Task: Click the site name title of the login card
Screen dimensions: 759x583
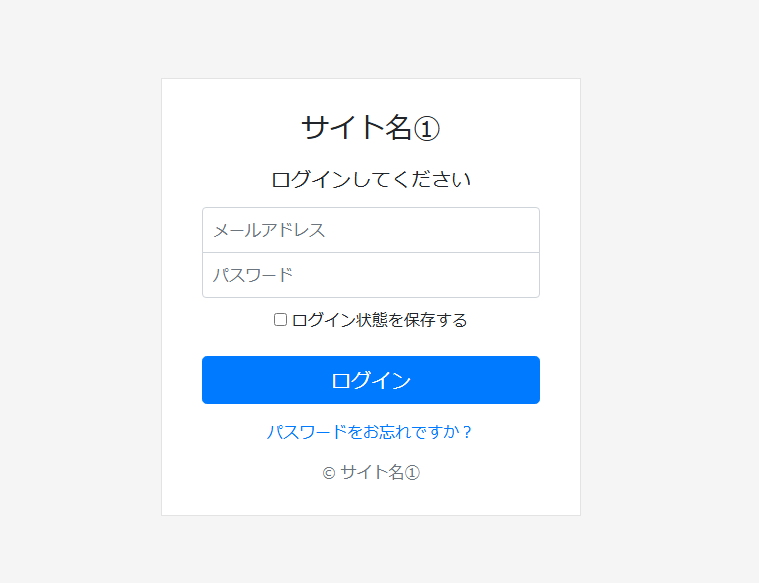Action: coord(370,127)
